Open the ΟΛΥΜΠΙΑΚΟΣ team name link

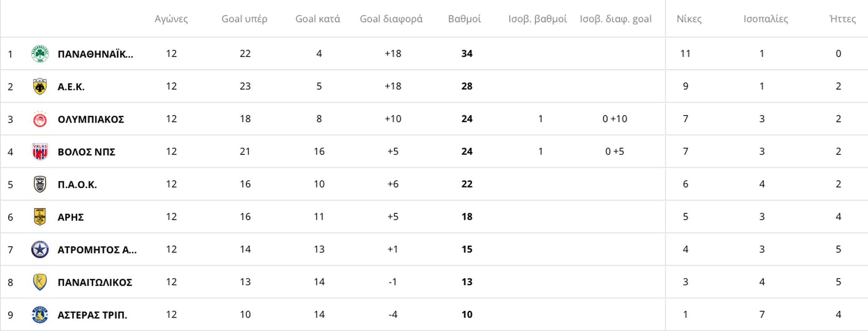[x=91, y=119]
